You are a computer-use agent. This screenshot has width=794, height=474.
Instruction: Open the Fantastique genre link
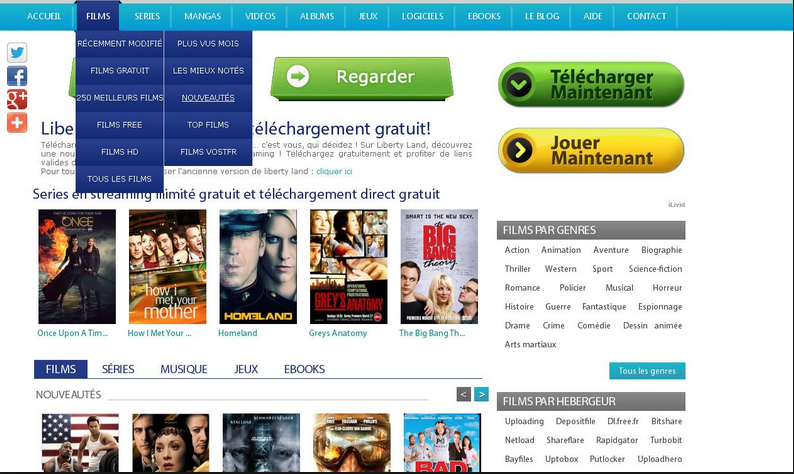click(604, 307)
